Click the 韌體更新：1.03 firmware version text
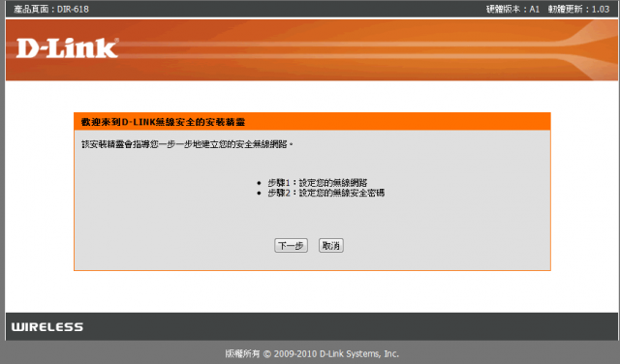This screenshot has height=364, width=620. [x=578, y=9]
